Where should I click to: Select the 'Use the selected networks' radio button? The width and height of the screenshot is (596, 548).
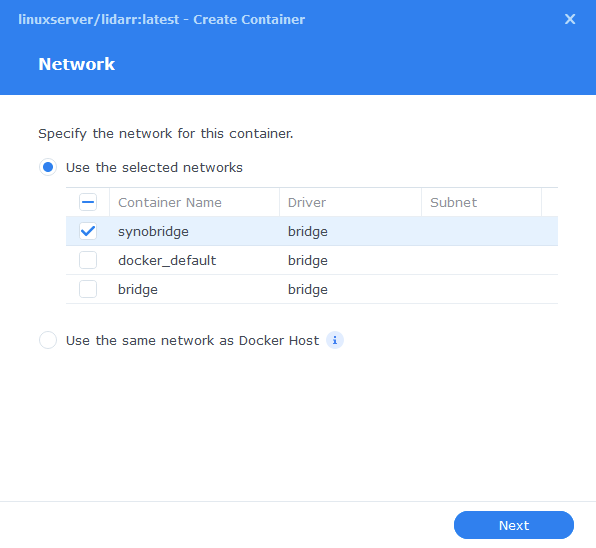coord(48,167)
